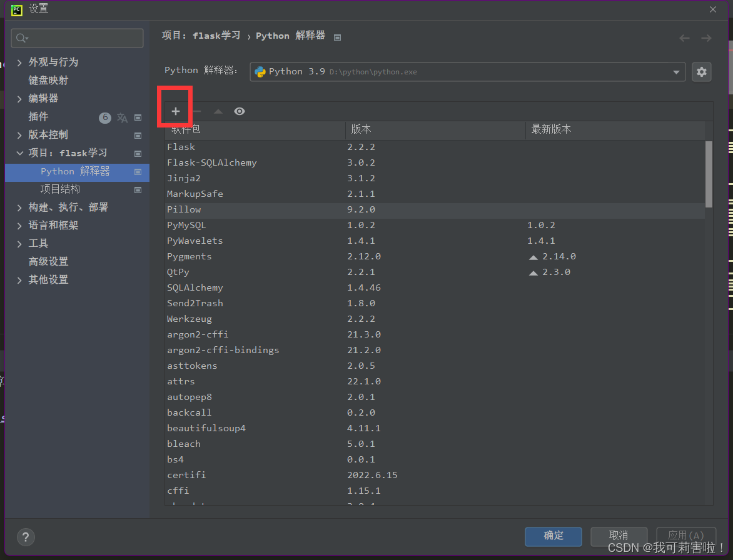This screenshot has width=733, height=560.
Task: Select the MarkupSafe package row
Action: [x=435, y=194]
